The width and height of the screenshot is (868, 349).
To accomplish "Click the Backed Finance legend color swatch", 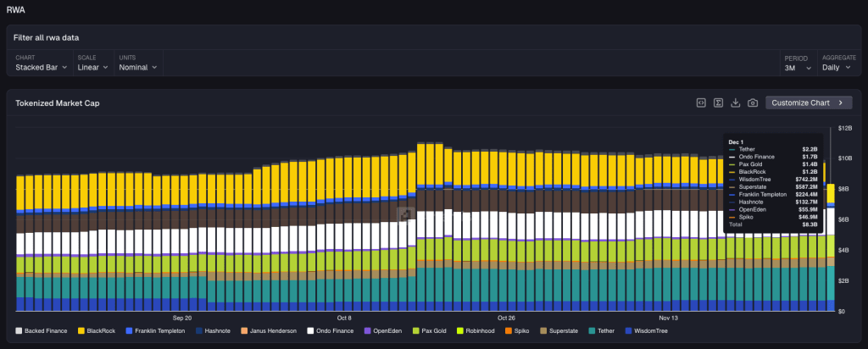I will pyautogui.click(x=19, y=330).
